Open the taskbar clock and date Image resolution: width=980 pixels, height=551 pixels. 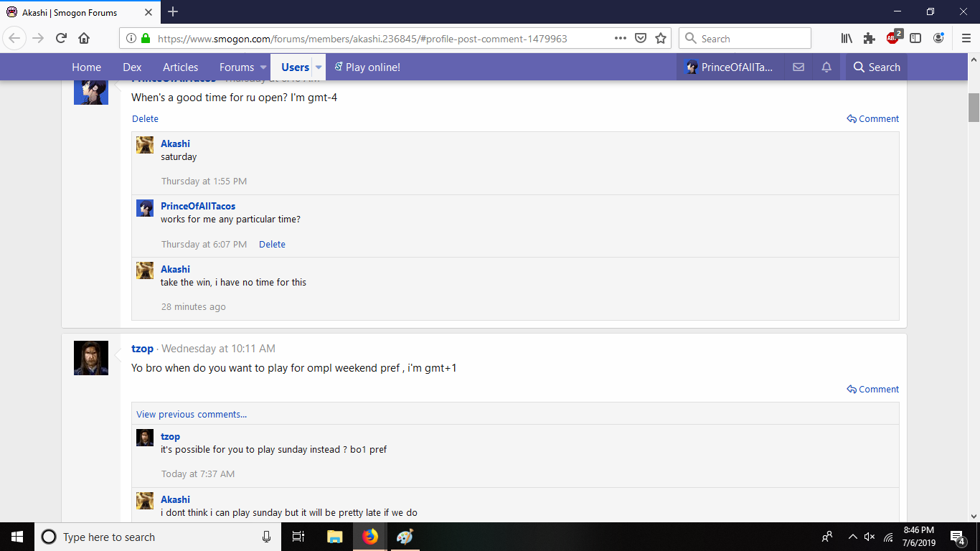tap(920, 537)
